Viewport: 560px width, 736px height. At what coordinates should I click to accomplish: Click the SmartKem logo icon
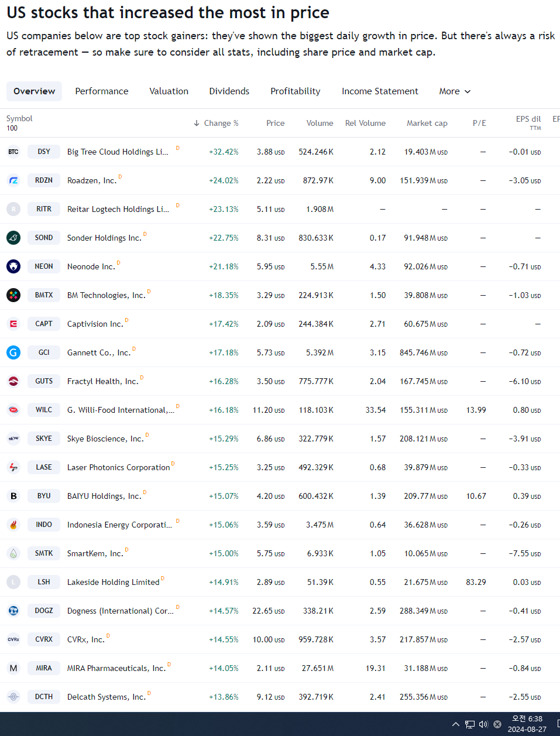tap(13, 553)
